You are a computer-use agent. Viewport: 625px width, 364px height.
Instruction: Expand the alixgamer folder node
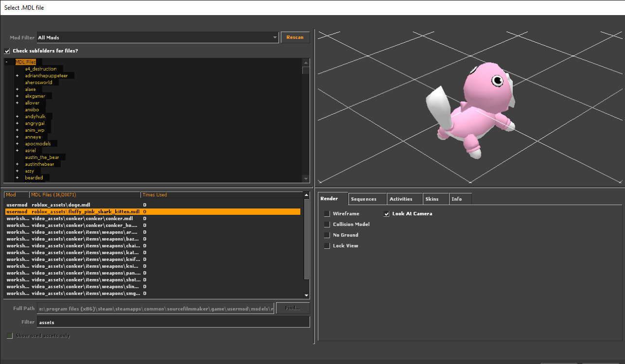pyautogui.click(x=17, y=96)
